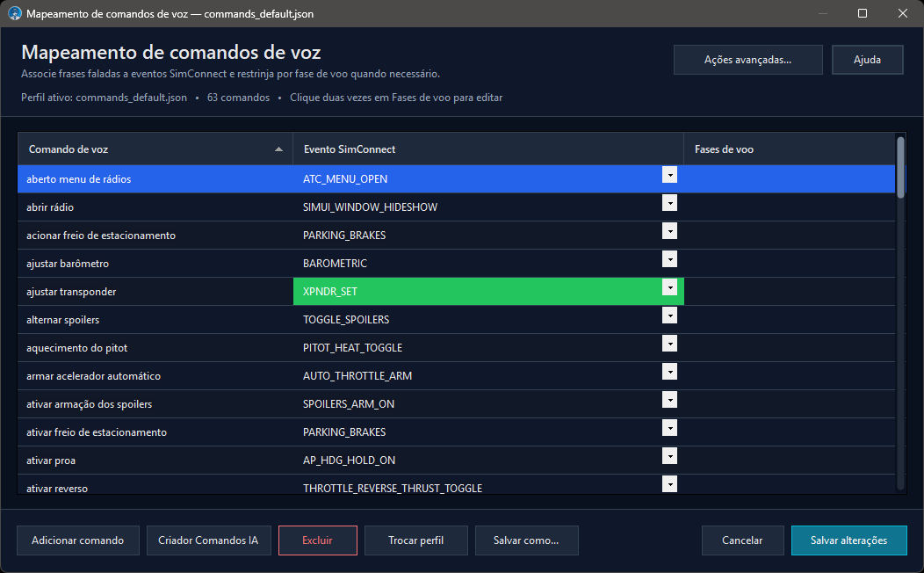Select 'ajustar transponder' command
924x573 pixels.
155,291
